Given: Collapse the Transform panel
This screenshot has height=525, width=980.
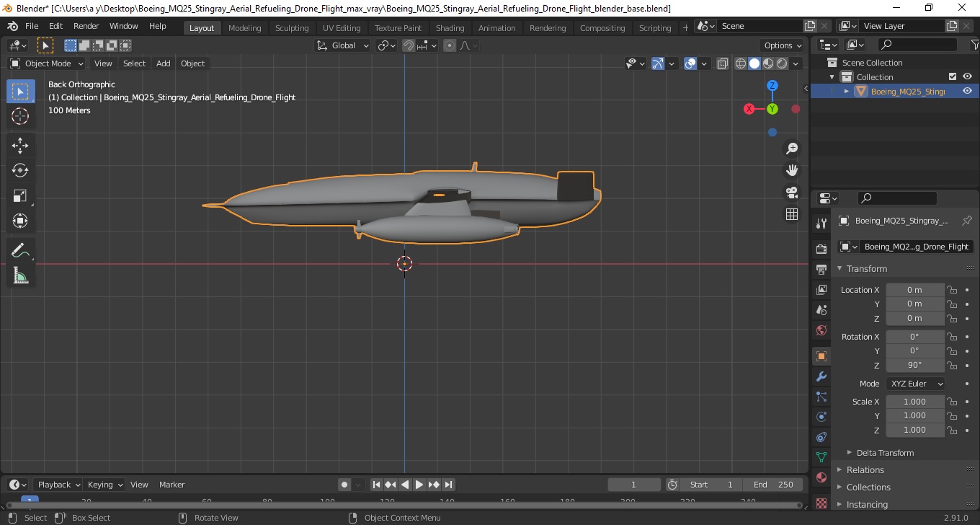Looking at the screenshot, I should 866,268.
